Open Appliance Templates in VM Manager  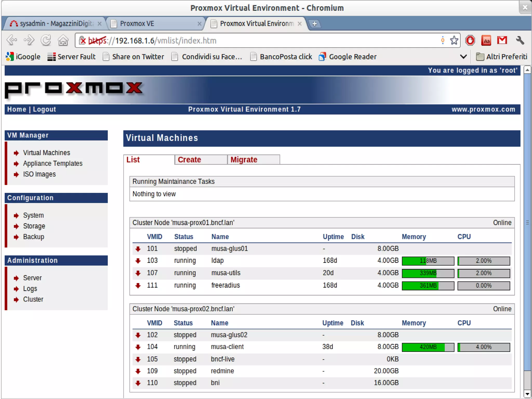click(x=52, y=163)
